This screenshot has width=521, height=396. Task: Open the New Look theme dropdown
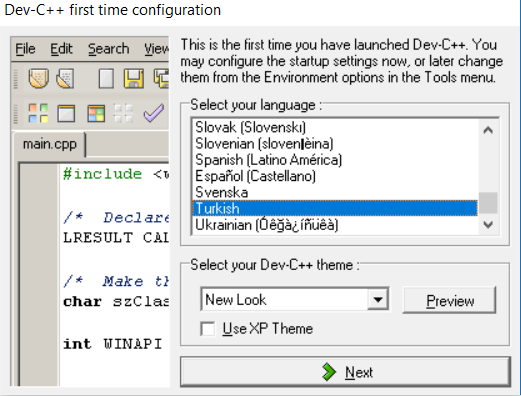(378, 299)
